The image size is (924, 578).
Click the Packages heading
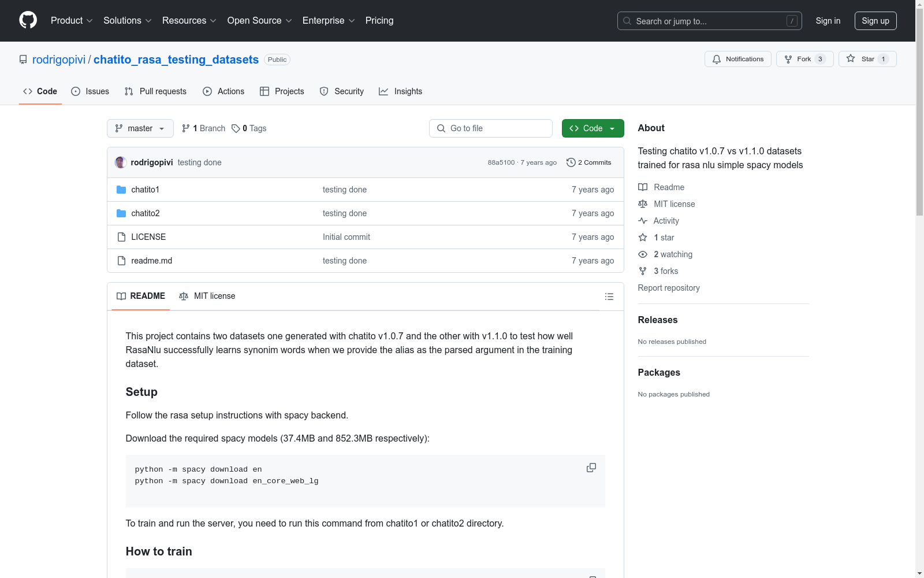click(x=659, y=372)
